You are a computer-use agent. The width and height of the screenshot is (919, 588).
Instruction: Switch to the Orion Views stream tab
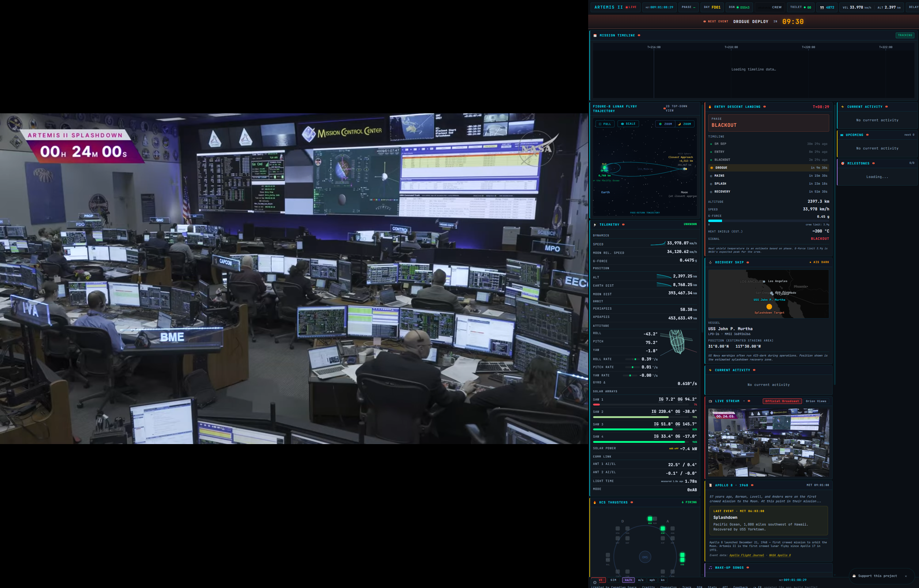[816, 401]
